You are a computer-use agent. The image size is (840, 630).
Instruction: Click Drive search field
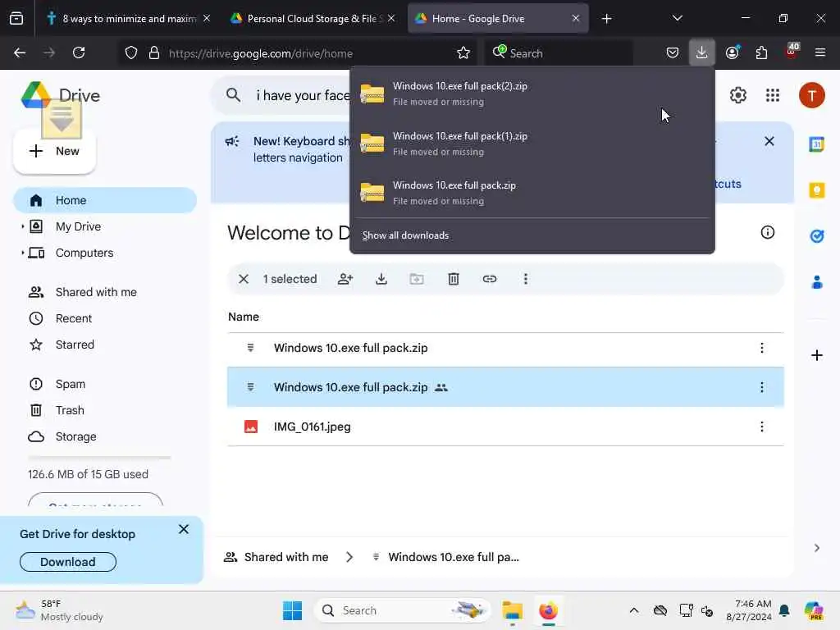(x=281, y=95)
